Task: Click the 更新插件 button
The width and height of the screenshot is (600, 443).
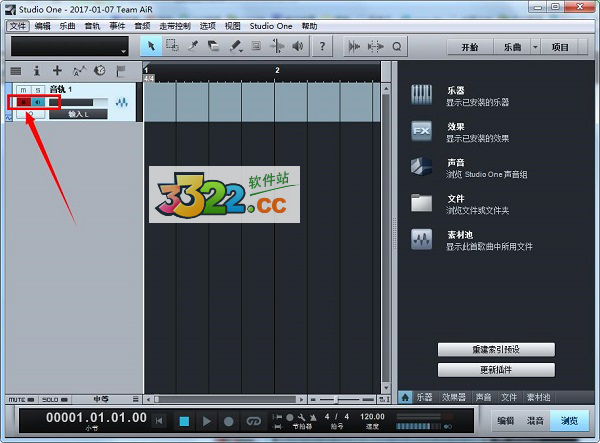Action: point(497,370)
